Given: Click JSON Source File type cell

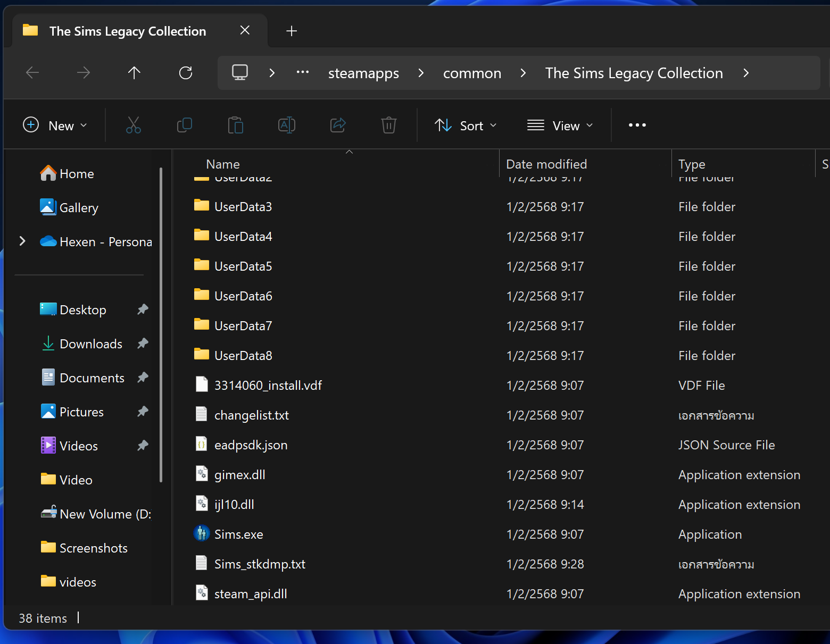Looking at the screenshot, I should click(726, 445).
